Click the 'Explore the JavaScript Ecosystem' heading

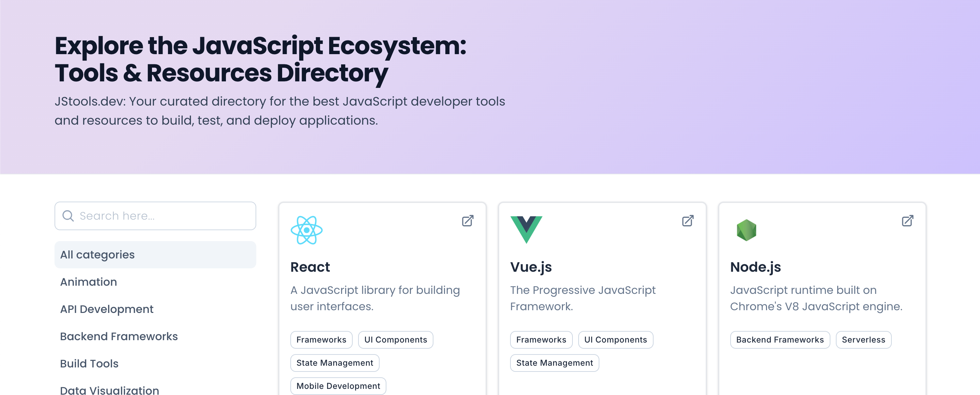[261, 59]
